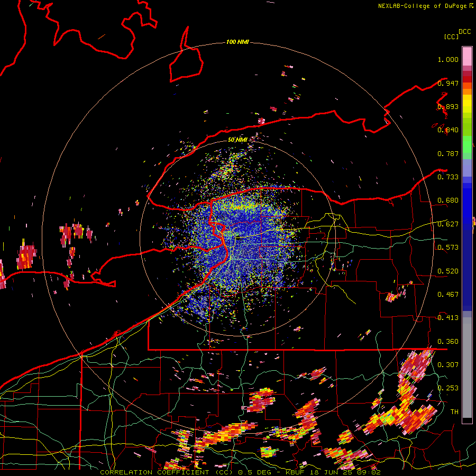
Task: Click the 0.573 color scale value
Action: pos(448,248)
